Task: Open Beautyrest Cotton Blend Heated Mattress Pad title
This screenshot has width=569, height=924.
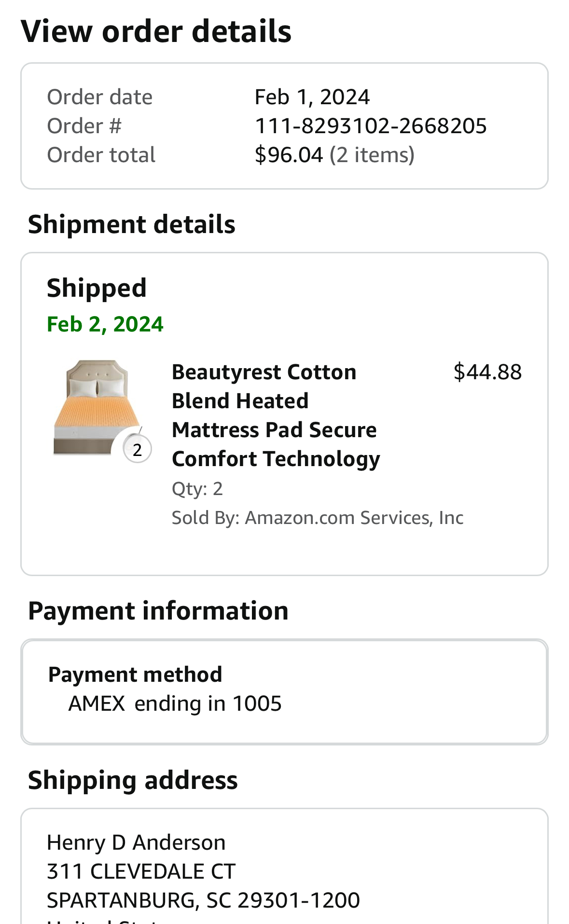Action: click(276, 415)
